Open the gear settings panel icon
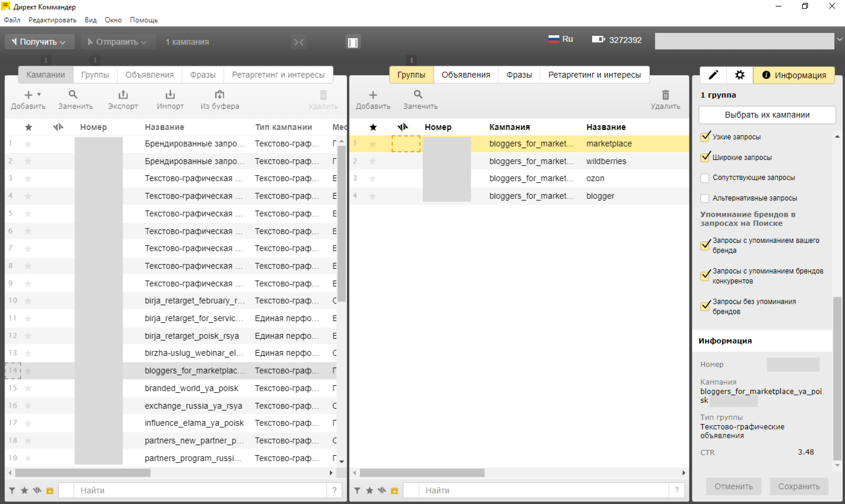845x504 pixels. (x=739, y=75)
